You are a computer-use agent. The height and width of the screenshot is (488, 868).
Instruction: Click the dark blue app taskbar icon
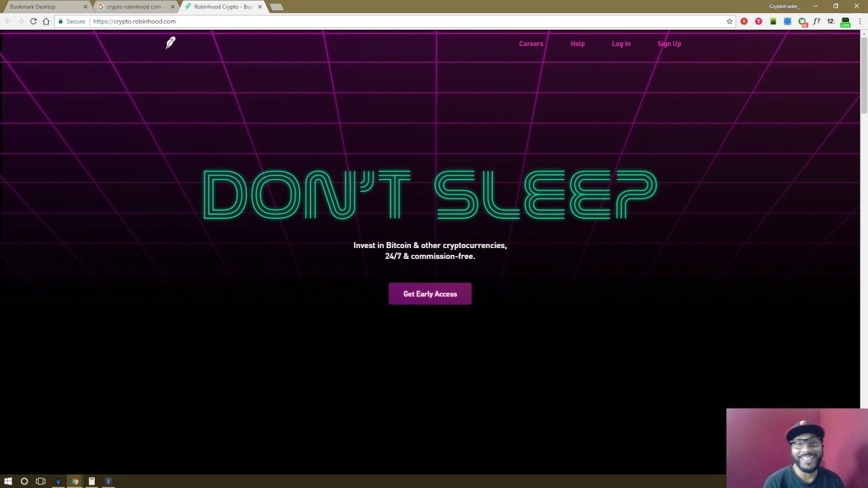(108, 481)
